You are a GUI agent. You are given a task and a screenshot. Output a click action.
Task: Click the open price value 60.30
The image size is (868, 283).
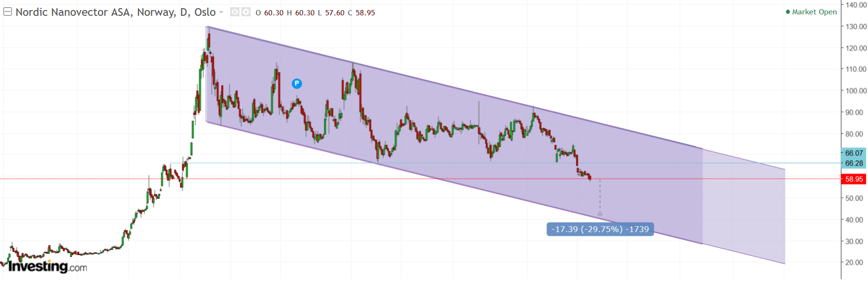click(273, 13)
